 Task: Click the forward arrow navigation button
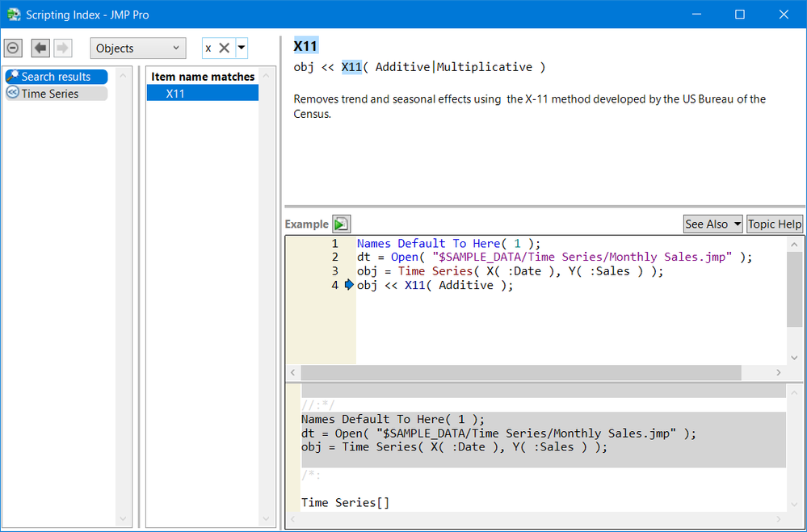click(x=62, y=48)
